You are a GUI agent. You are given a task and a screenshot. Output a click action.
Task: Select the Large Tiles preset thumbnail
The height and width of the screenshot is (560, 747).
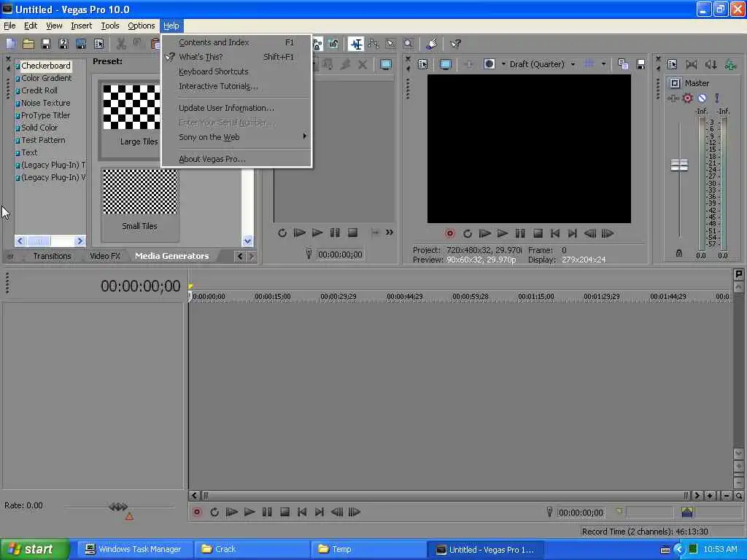[x=131, y=108]
